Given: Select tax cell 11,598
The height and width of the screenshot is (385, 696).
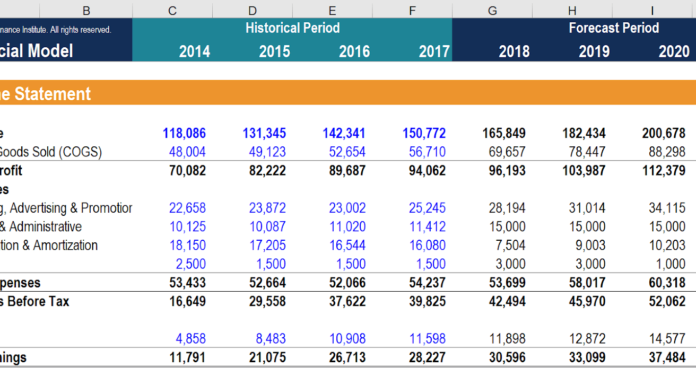Looking at the screenshot, I should pos(427,338).
